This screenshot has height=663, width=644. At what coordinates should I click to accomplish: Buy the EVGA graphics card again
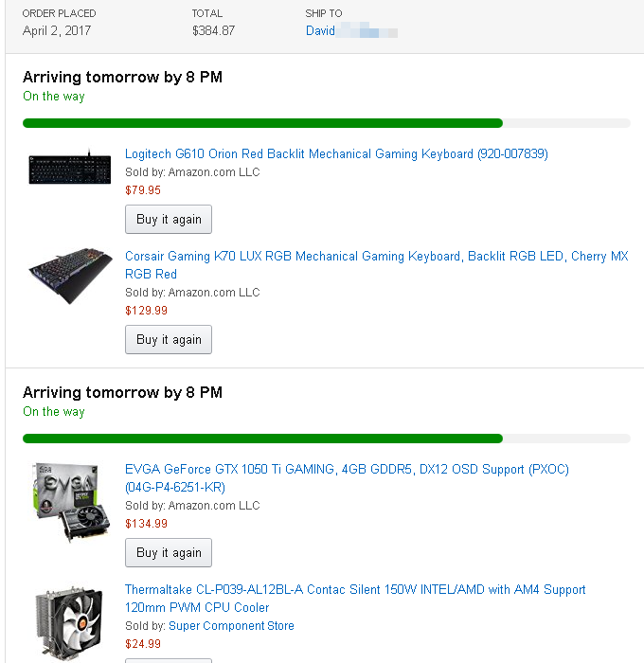169,553
